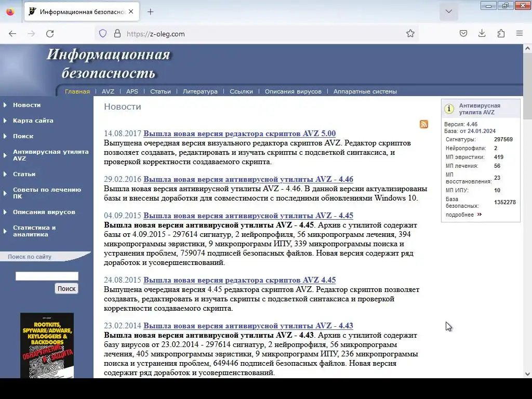
Task: Open the list all tabs dropdown
Action: [448, 11]
